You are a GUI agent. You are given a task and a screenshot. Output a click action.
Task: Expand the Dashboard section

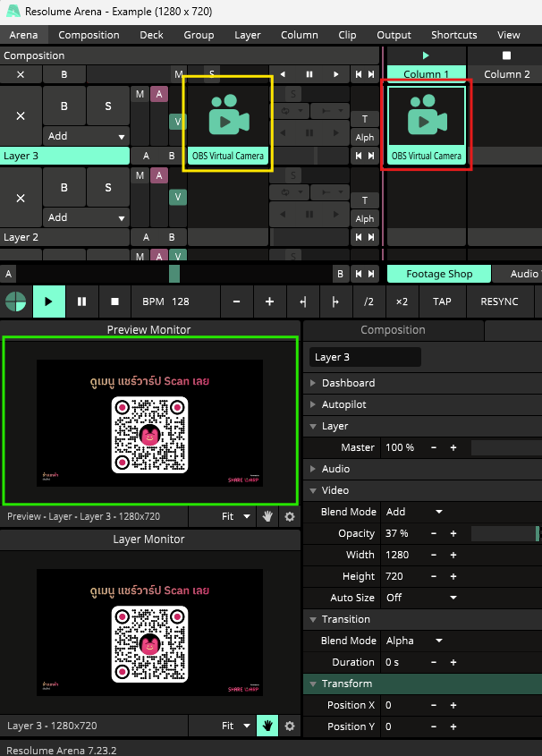click(x=348, y=383)
